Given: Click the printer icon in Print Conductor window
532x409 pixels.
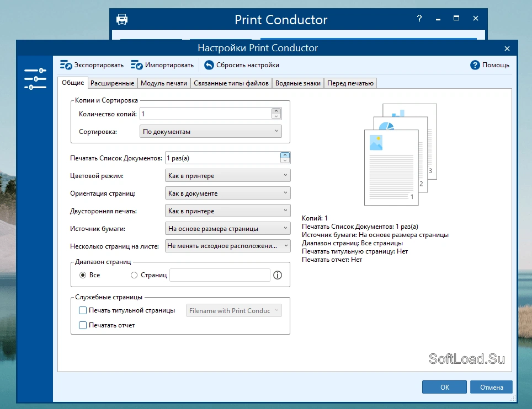Looking at the screenshot, I should coord(122,19).
